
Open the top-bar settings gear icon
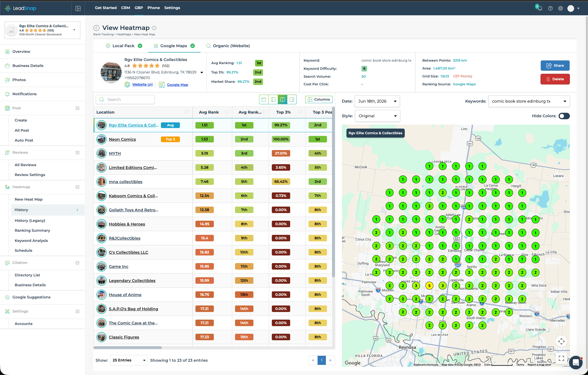click(x=561, y=8)
